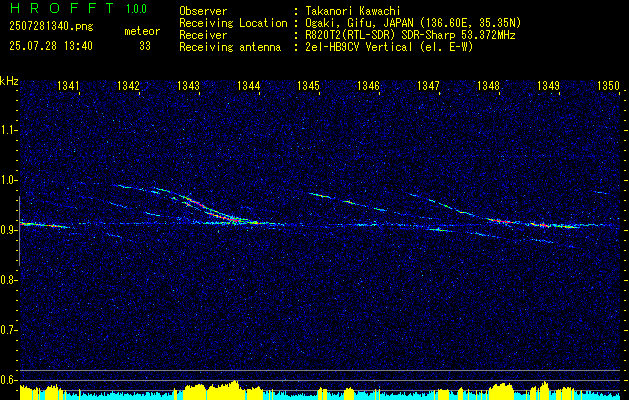The width and height of the screenshot is (629, 400).
Task: Click frequency label 1.1 kHz
Action: pos(8,130)
